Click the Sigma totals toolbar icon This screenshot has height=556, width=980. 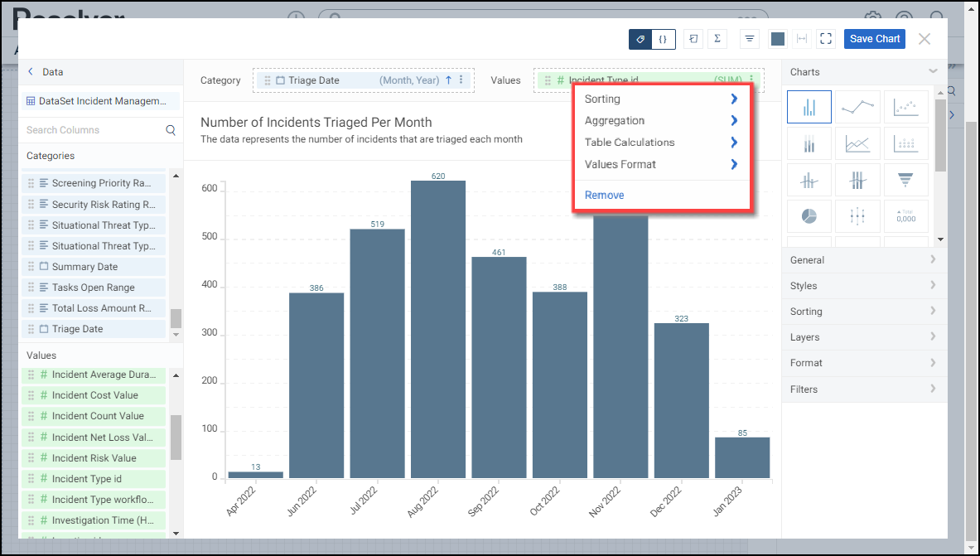pos(717,39)
